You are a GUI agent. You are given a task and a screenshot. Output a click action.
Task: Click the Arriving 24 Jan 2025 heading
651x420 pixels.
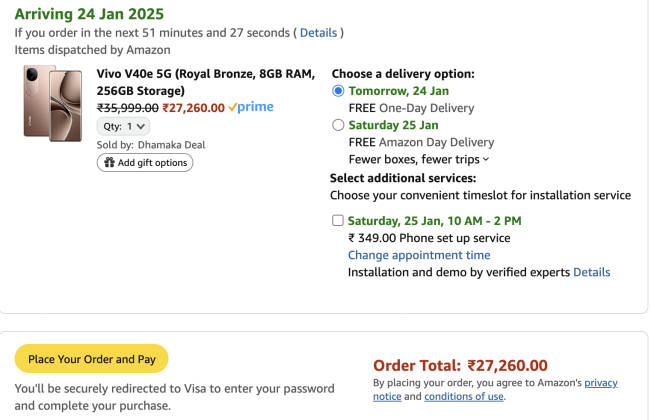coord(89,14)
